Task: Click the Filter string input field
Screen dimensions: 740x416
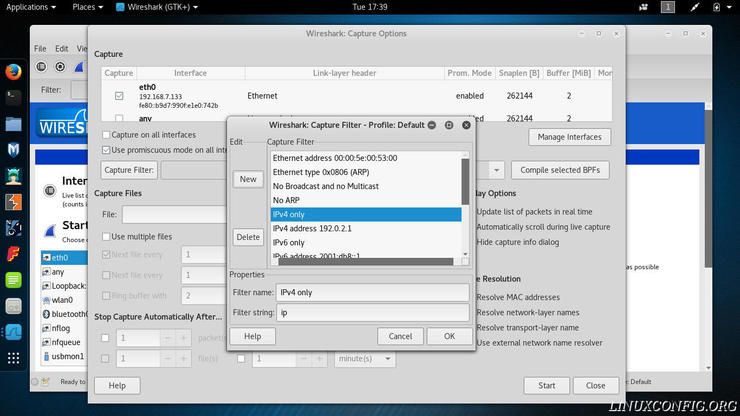Action: 372,313
